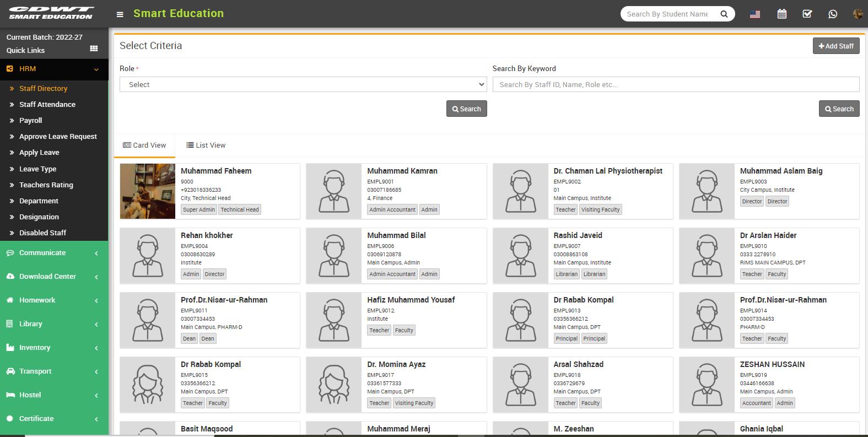Viewport: 868px width, 437px height.
Task: Focus the Search By Student Name field
Action: pos(667,14)
